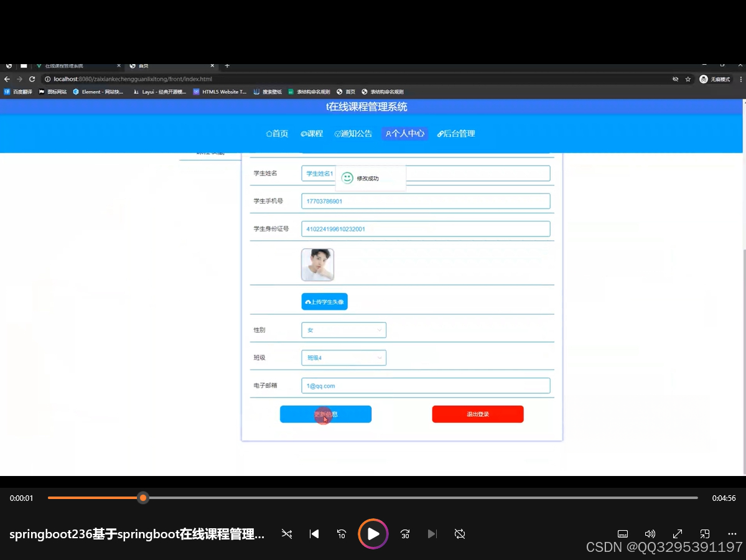Select the forward 30 seconds icon
This screenshot has width=746, height=560.
pyautogui.click(x=404, y=533)
